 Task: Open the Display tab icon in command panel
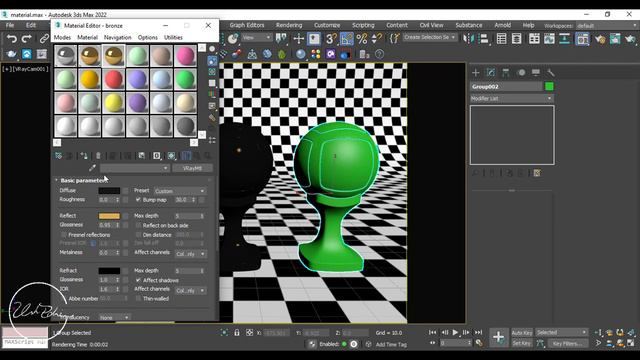(536, 73)
